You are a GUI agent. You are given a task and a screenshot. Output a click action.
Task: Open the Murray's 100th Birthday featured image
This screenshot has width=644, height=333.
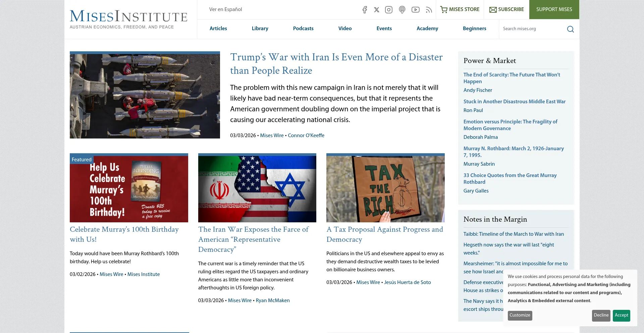[x=129, y=188]
